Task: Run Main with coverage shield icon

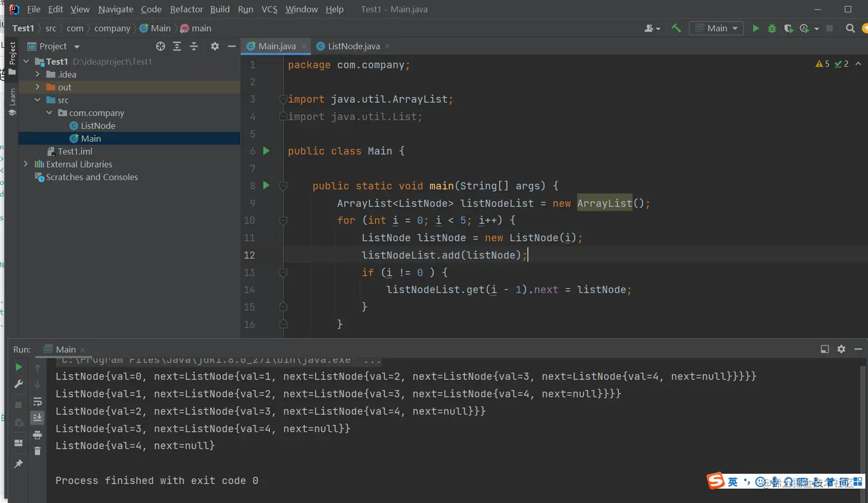Action: [788, 28]
